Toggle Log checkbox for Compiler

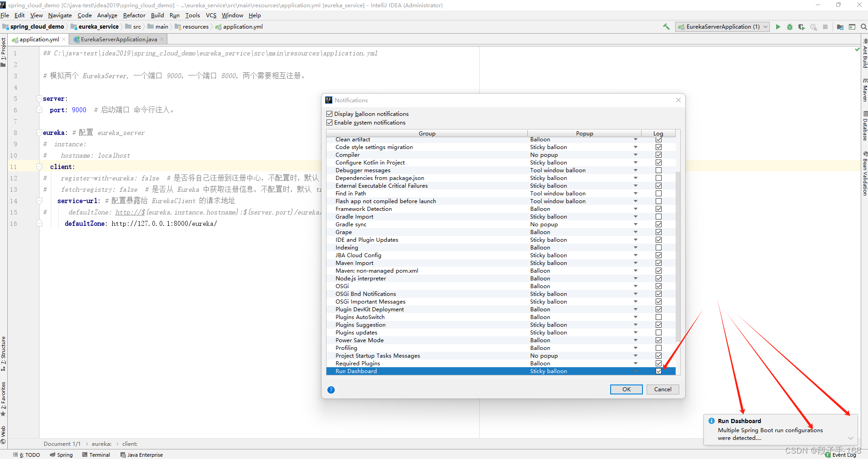pyautogui.click(x=658, y=155)
